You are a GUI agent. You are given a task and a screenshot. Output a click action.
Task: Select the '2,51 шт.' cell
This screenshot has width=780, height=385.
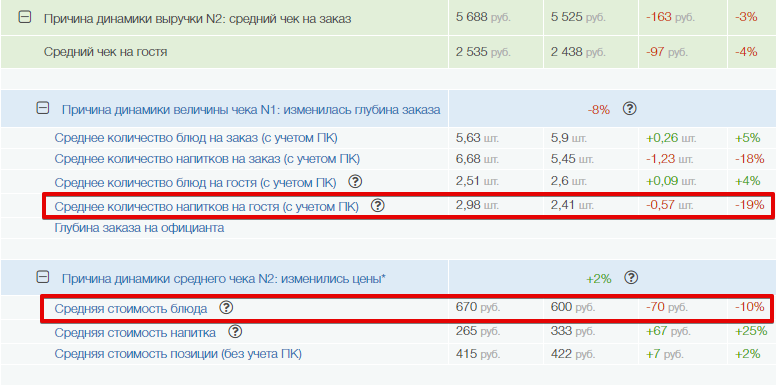pos(477,181)
